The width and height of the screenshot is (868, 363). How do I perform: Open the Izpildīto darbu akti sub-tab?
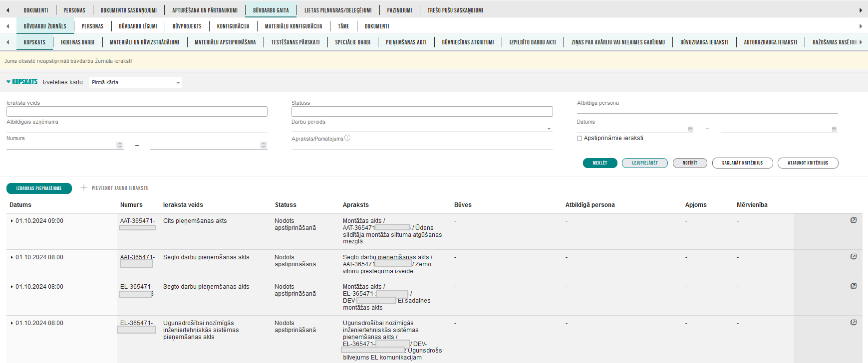pos(533,42)
